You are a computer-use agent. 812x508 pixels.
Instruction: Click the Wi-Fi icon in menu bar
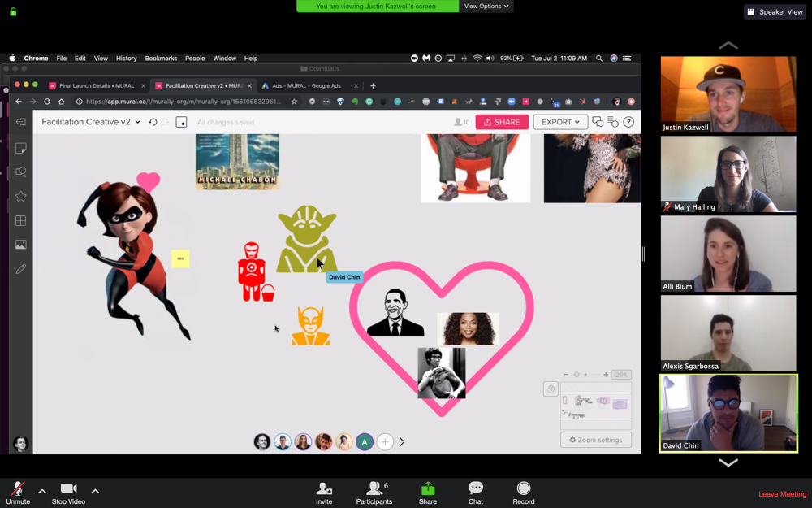coord(477,58)
